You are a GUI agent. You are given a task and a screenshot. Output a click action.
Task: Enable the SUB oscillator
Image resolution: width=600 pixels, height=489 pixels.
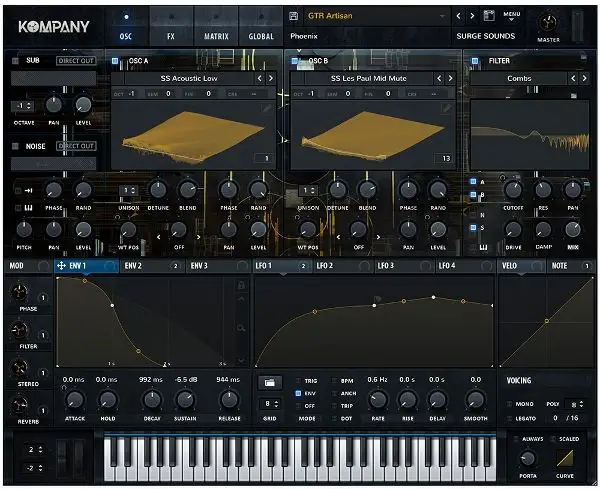click(x=17, y=61)
